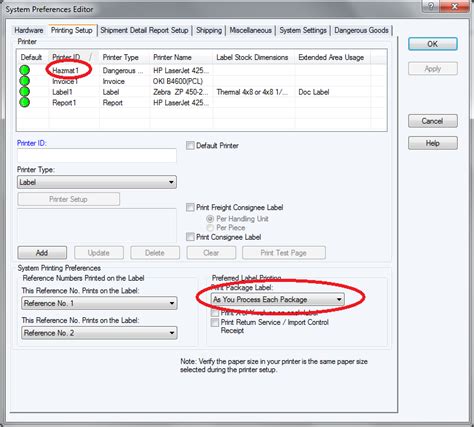
Task: Click the OK button
Action: (x=433, y=44)
